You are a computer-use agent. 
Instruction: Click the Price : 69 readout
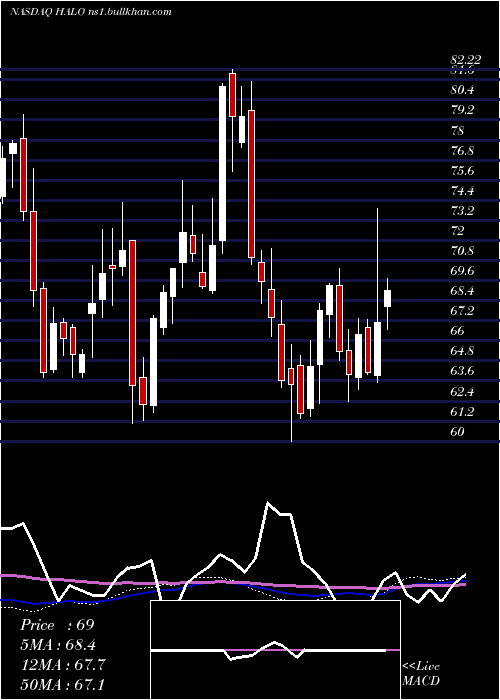point(57,625)
